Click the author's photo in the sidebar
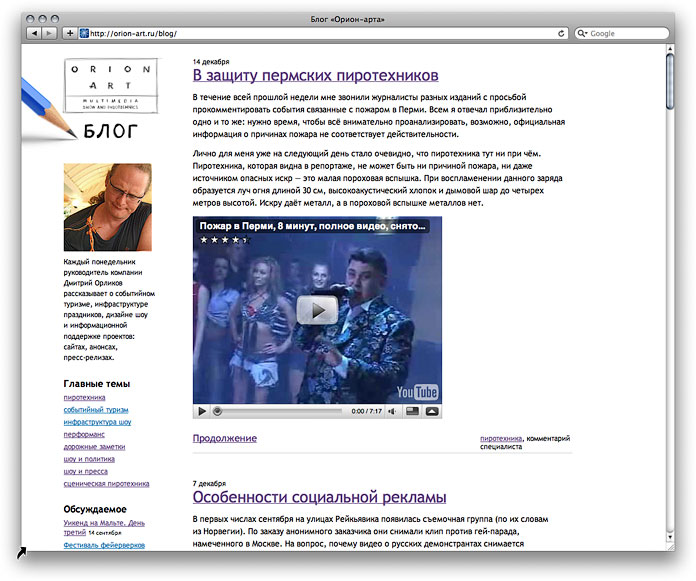 (x=107, y=207)
